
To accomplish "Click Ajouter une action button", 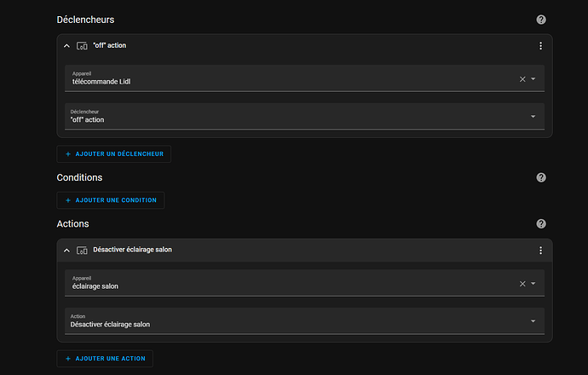I will click(105, 359).
